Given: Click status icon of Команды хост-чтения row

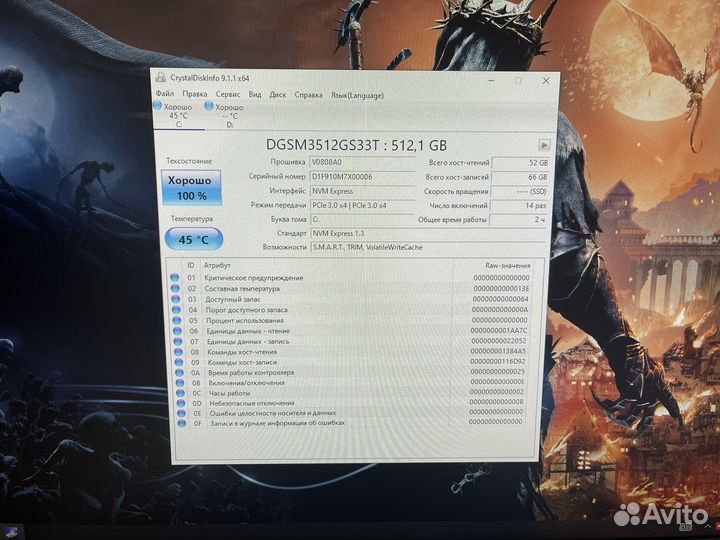Looking at the screenshot, I should tap(178, 352).
